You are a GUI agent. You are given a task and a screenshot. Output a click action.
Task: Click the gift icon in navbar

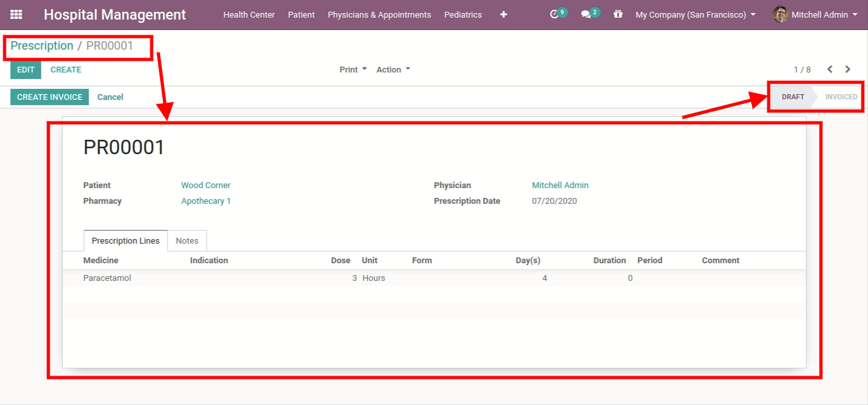[618, 14]
